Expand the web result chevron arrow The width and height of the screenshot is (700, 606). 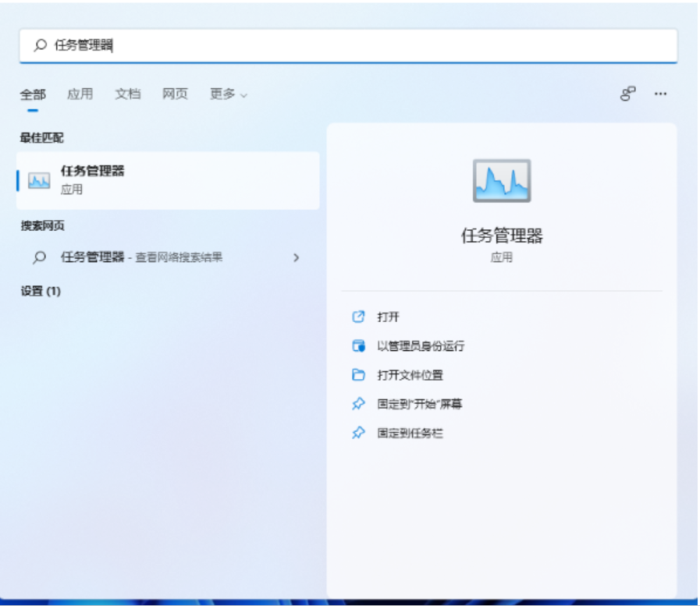pos(296,257)
